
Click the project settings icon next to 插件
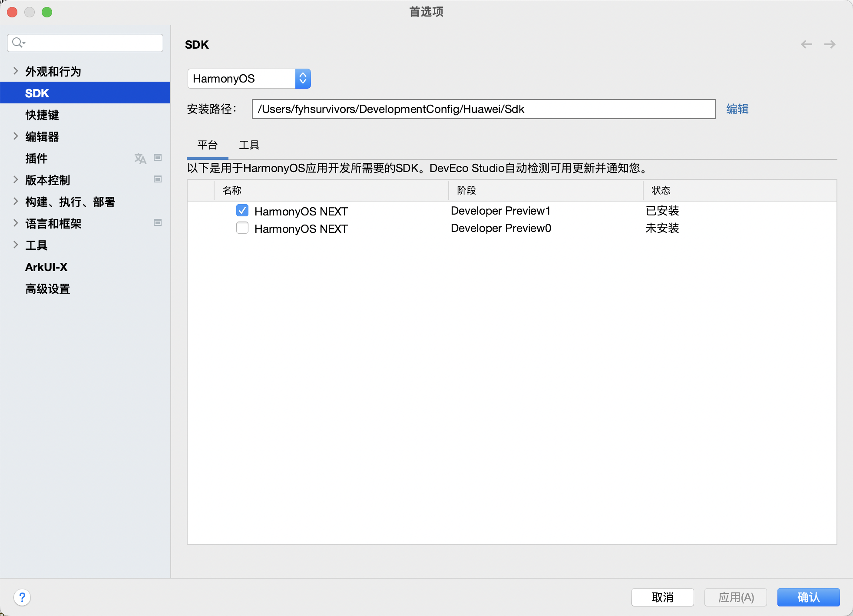(158, 157)
